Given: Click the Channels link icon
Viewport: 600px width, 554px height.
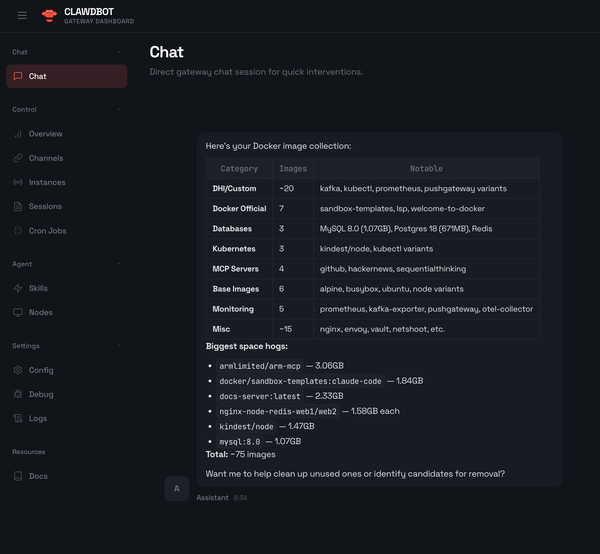Looking at the screenshot, I should pyautogui.click(x=18, y=158).
